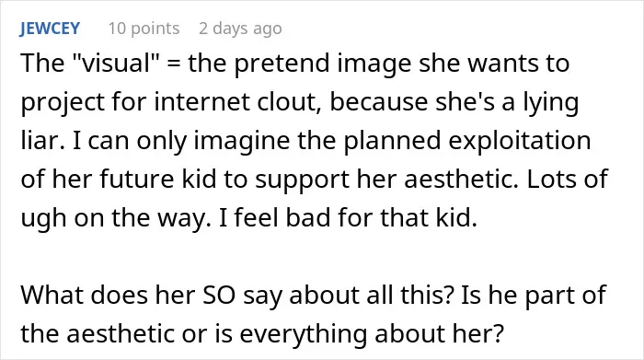The image size is (644, 360).
Task: Click the phrase "everything about her?" at the end
Action: [372, 334]
